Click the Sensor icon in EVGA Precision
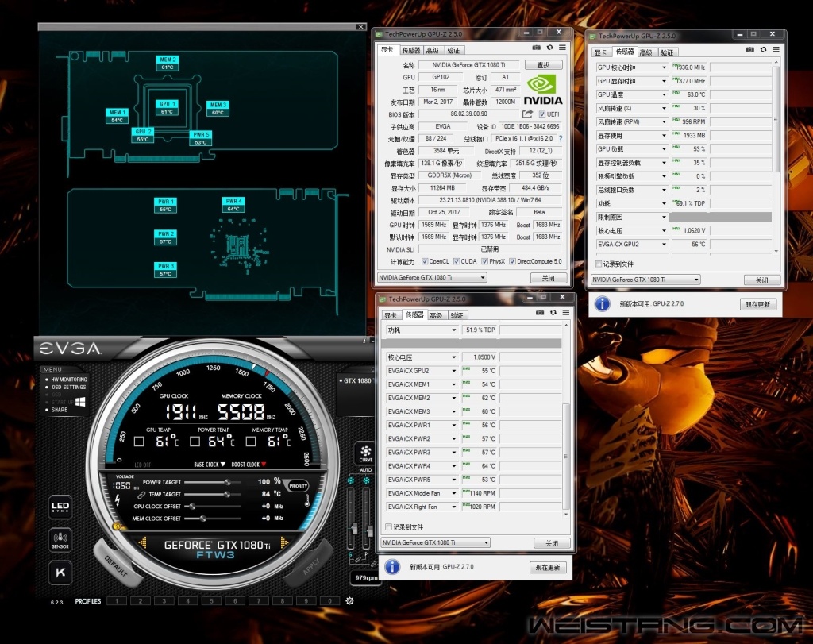Viewport: 813px width, 644px height. [60, 541]
